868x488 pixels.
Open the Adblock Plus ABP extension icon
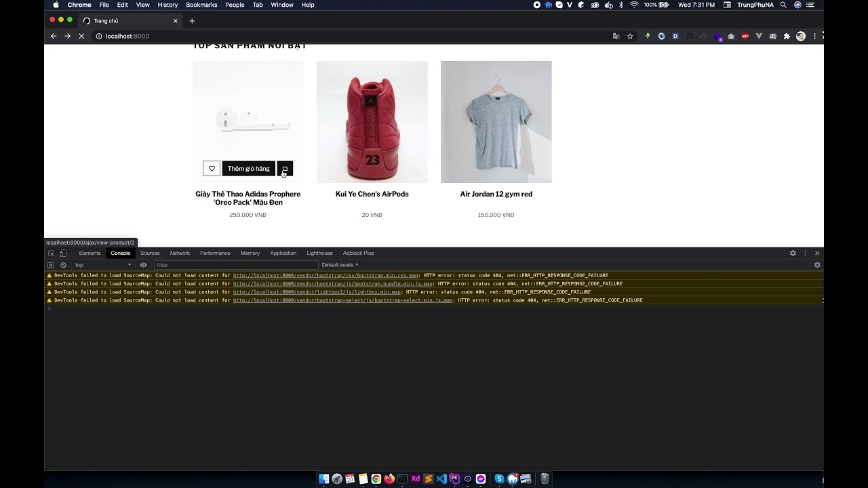[x=745, y=36]
